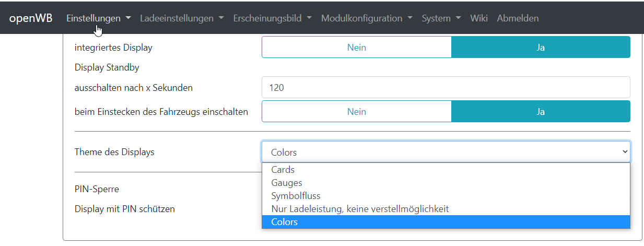Click the Theme des Displays select box
The height and width of the screenshot is (246, 644).
[446, 152]
